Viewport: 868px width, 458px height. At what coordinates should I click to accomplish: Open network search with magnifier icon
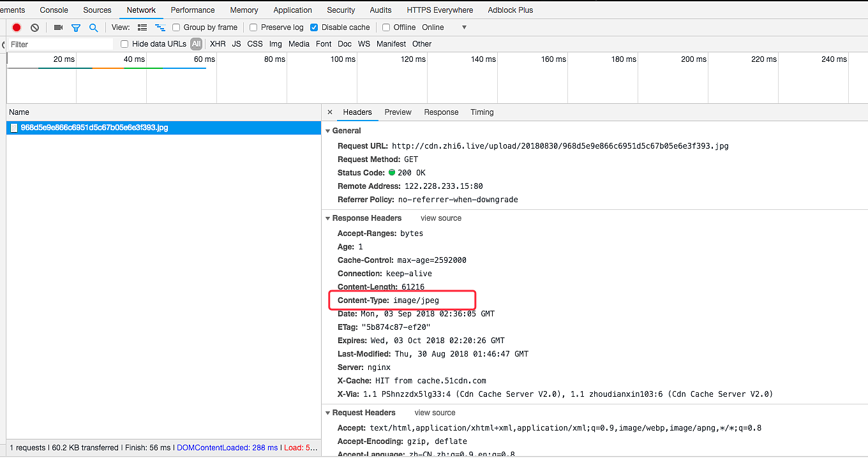[94, 27]
